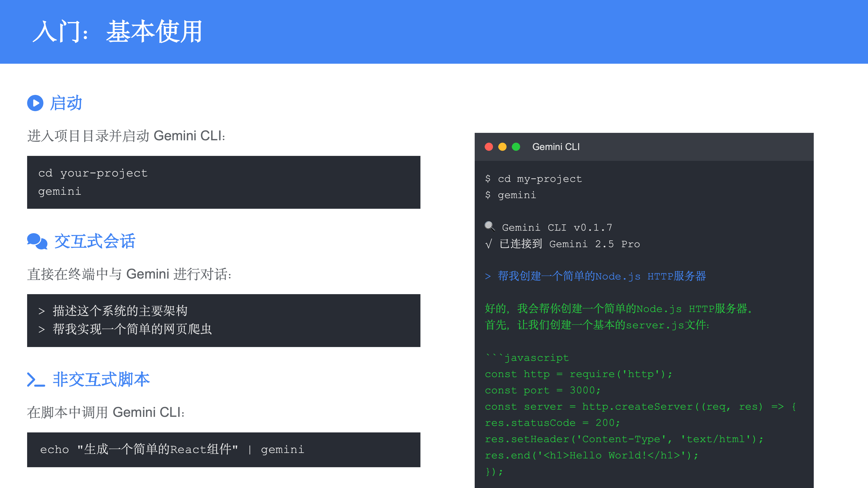Click the red close dot of Gemini CLI window
Image resolution: width=868 pixels, height=488 pixels.
(489, 147)
